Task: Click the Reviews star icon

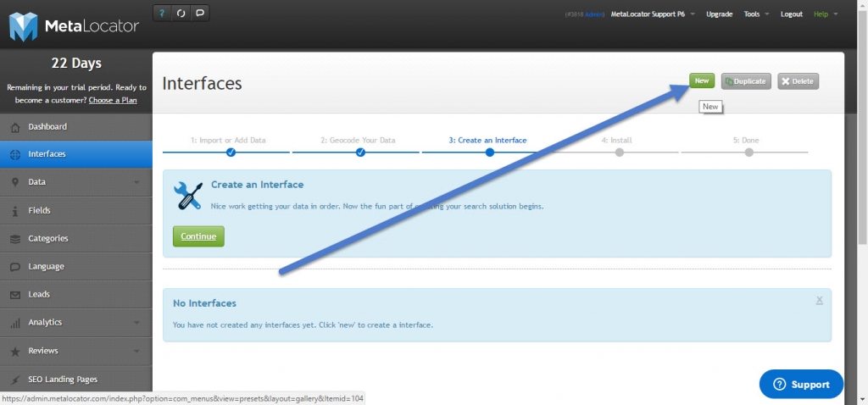Action: pyautogui.click(x=15, y=352)
